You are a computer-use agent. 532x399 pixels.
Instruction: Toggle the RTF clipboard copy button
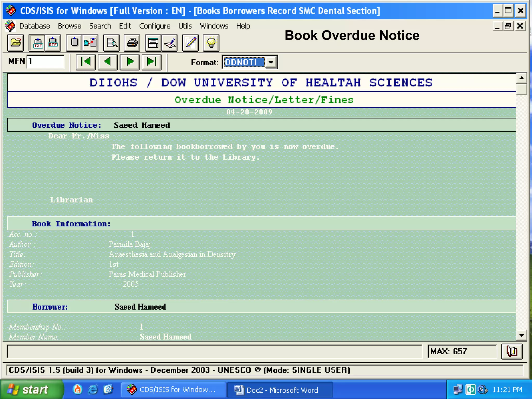[x=53, y=43]
